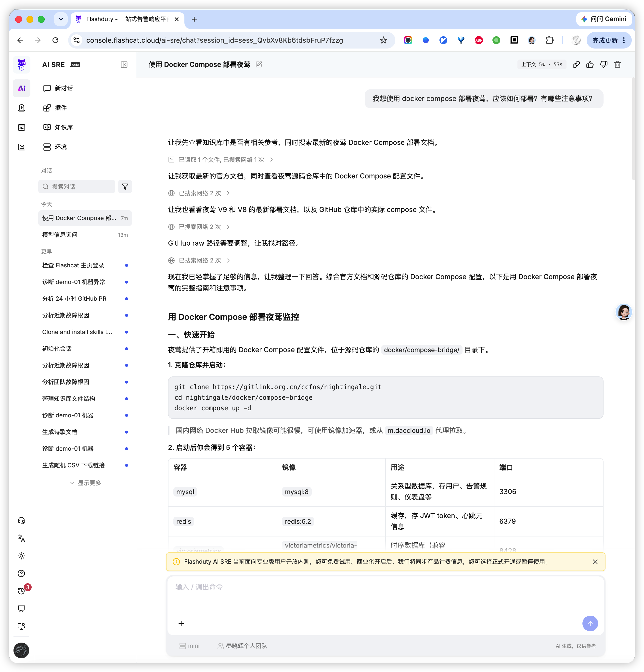The height and width of the screenshot is (672, 644).
Task: Open the analytics chart icon in left rail
Action: coord(22,147)
